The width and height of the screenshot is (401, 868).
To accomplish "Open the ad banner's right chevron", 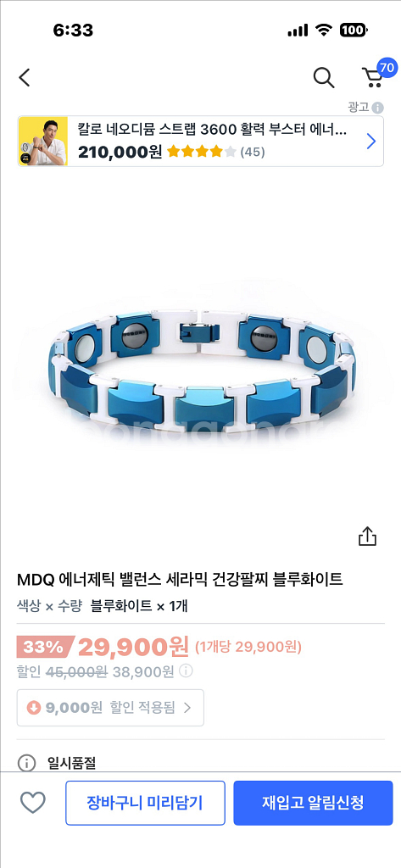I will coord(371,142).
